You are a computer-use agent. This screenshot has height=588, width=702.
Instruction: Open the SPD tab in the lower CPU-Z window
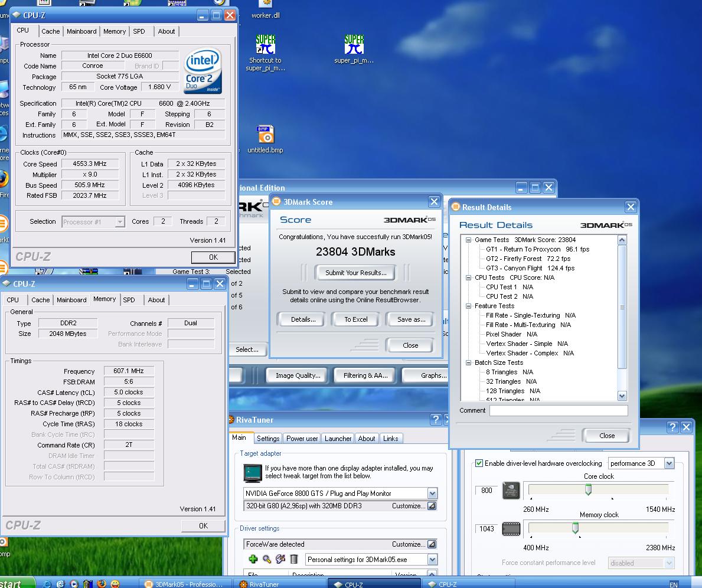pyautogui.click(x=129, y=300)
